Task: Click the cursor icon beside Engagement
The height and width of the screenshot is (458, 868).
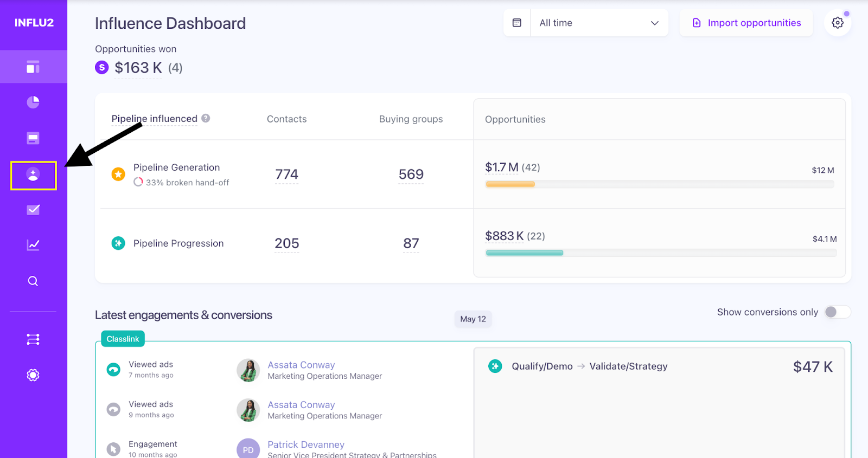Action: (113, 449)
